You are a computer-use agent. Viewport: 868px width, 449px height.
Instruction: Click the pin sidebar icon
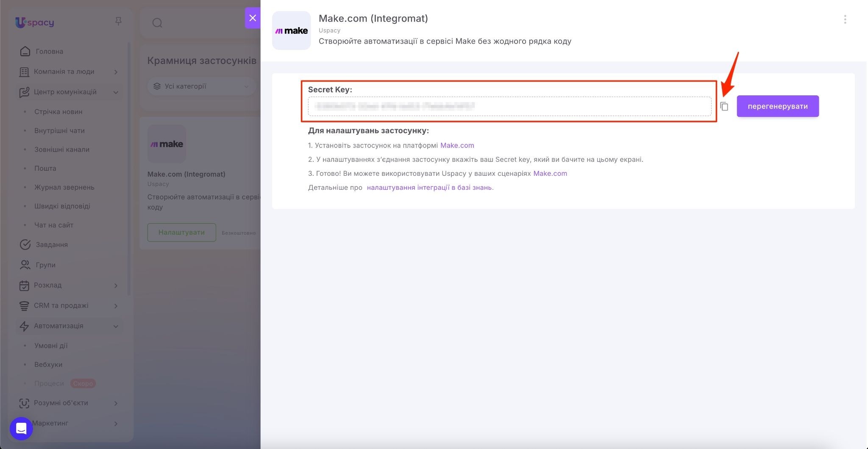pos(118,21)
